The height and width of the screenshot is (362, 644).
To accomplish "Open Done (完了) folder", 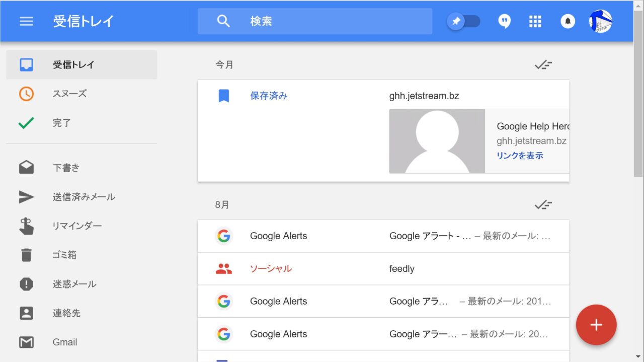I will (x=62, y=123).
